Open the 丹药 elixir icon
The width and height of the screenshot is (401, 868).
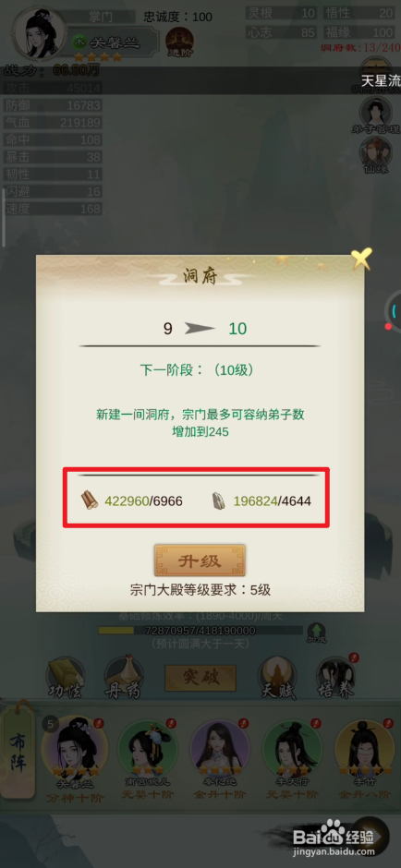click(124, 679)
